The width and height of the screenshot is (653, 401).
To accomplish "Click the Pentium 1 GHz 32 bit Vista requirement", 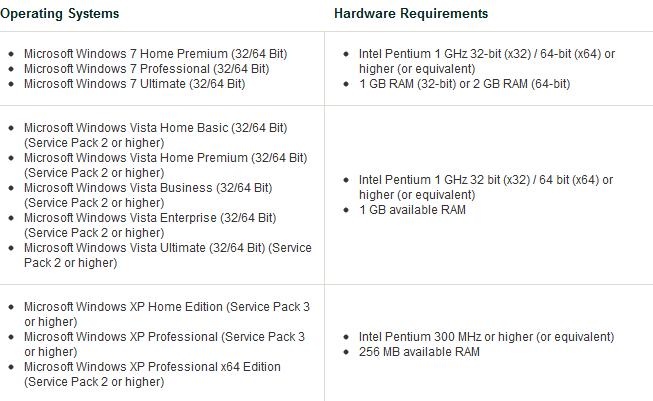I will 486,187.
